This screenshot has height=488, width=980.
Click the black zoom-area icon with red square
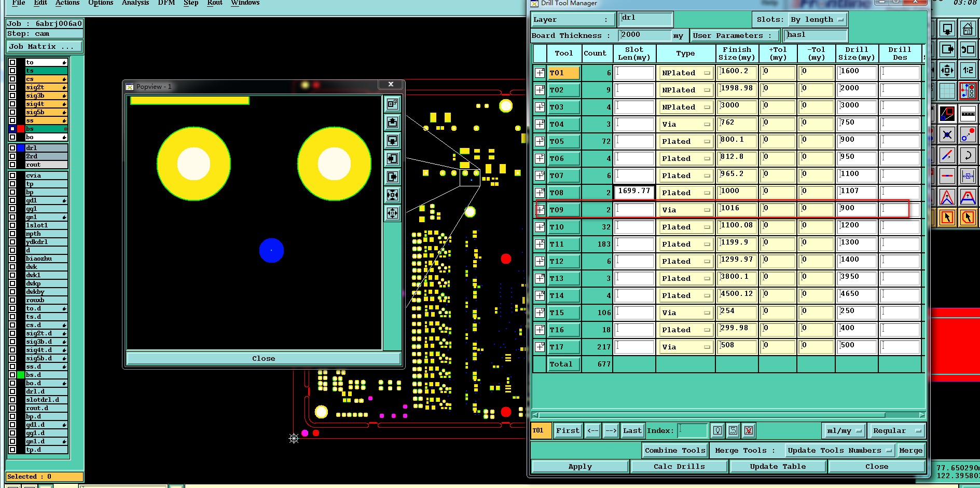(x=947, y=113)
